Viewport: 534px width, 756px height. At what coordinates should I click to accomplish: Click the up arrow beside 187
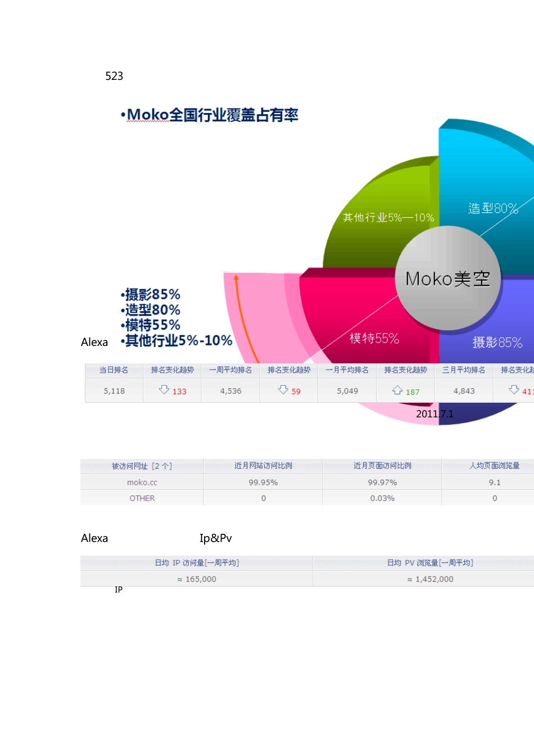click(x=397, y=390)
